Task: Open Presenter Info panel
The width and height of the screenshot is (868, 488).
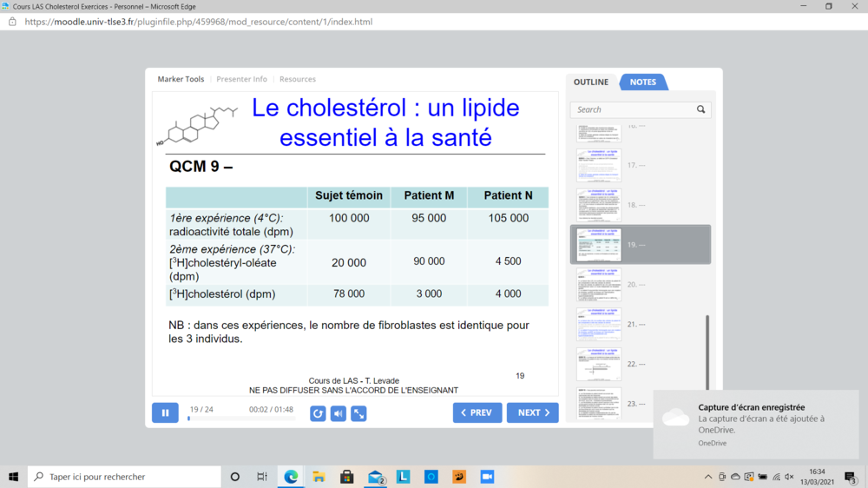Action: 241,79
